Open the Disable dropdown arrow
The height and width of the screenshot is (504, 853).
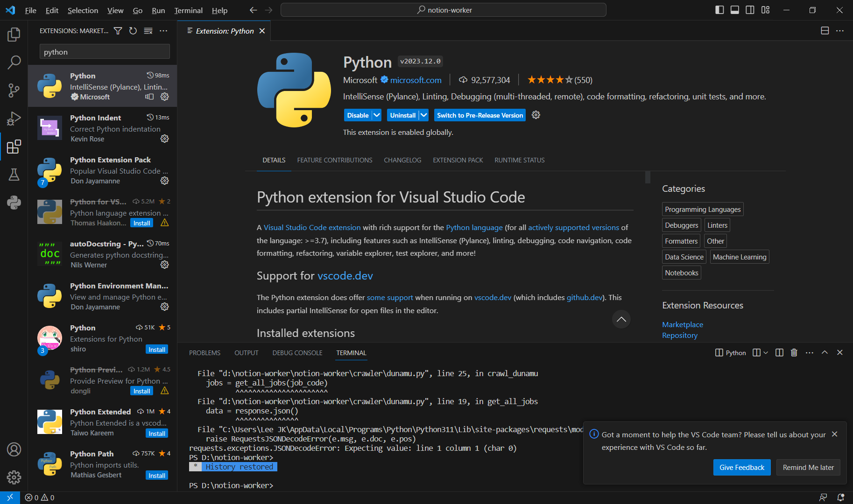click(377, 115)
